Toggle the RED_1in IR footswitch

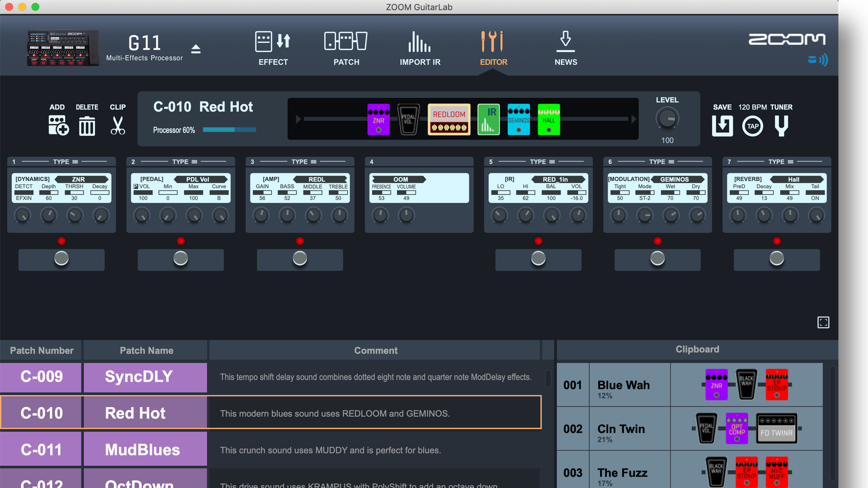pos(538,259)
